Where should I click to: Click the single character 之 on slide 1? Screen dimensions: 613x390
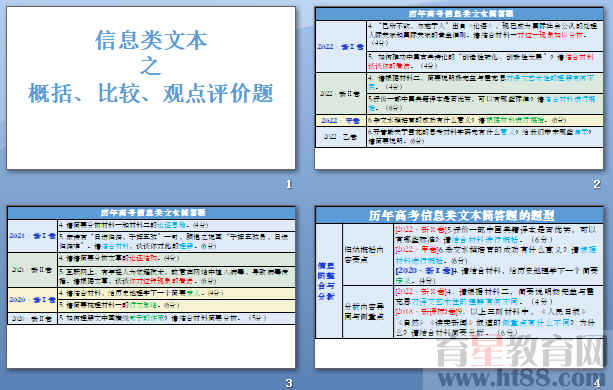pyautogui.click(x=151, y=66)
